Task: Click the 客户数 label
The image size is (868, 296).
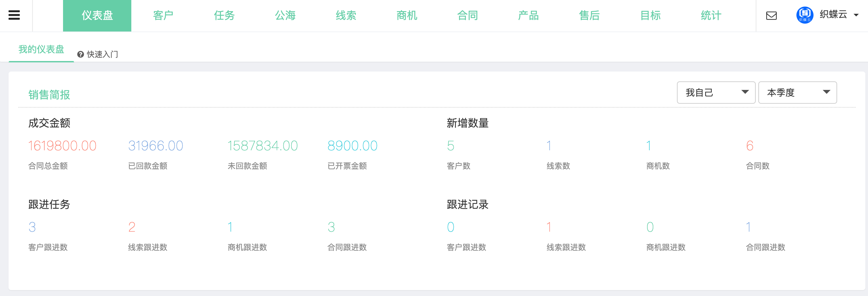Action: pyautogui.click(x=459, y=166)
